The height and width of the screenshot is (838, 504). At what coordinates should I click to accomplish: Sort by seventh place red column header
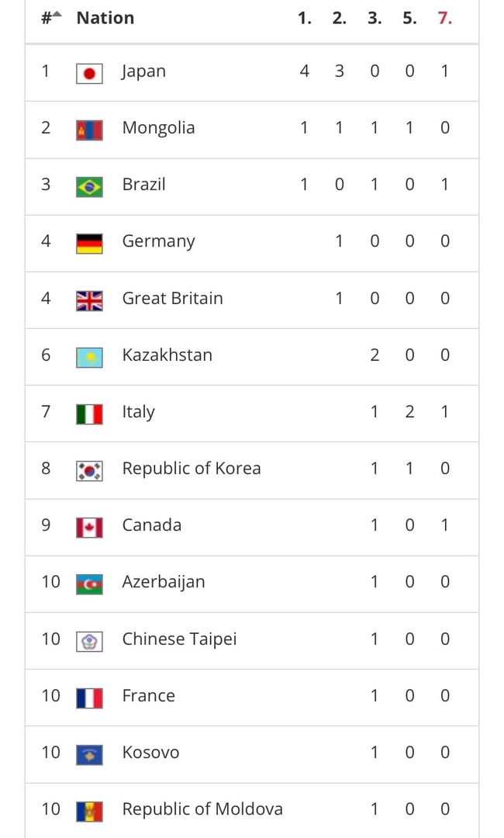[x=445, y=18]
